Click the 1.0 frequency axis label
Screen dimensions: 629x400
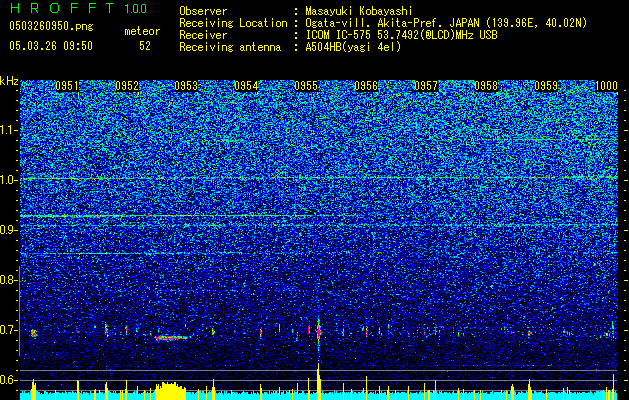8,180
